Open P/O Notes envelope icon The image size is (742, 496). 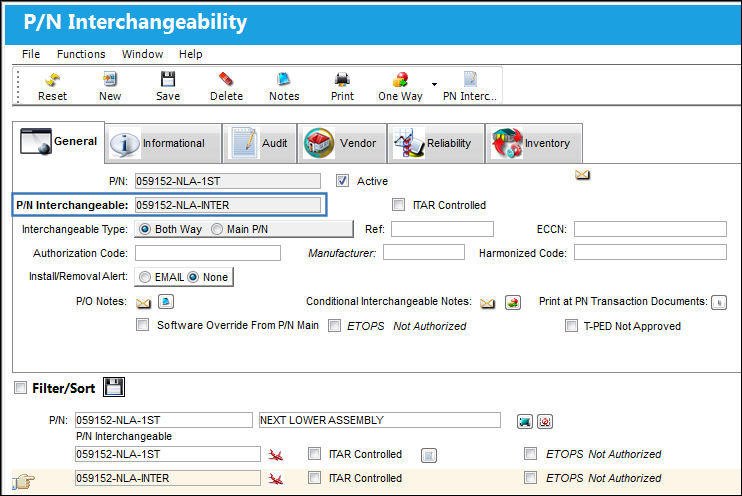pyautogui.click(x=143, y=302)
